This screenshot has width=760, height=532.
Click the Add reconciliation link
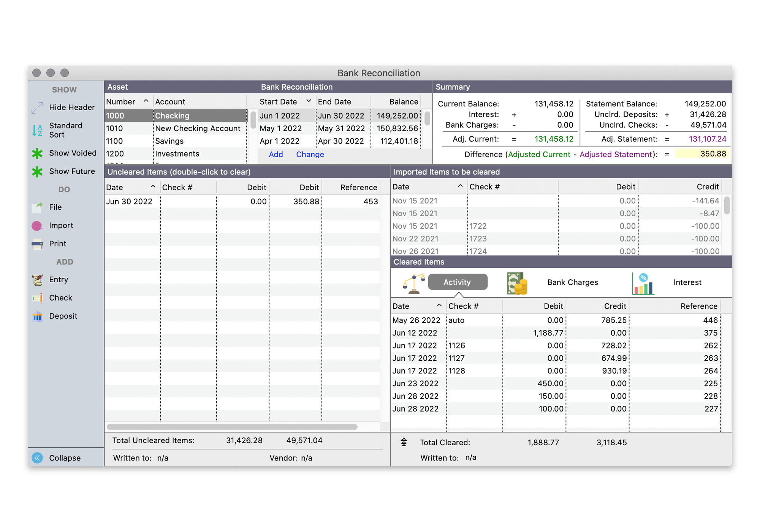click(x=276, y=154)
